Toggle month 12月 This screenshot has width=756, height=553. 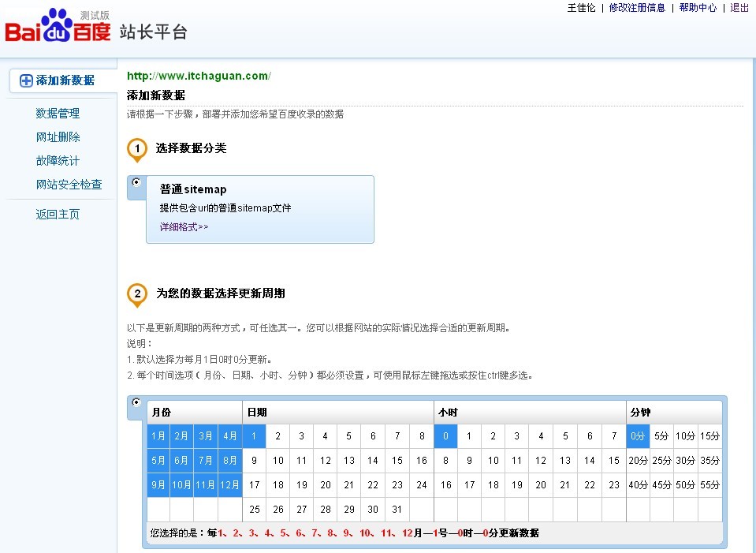tap(229, 485)
